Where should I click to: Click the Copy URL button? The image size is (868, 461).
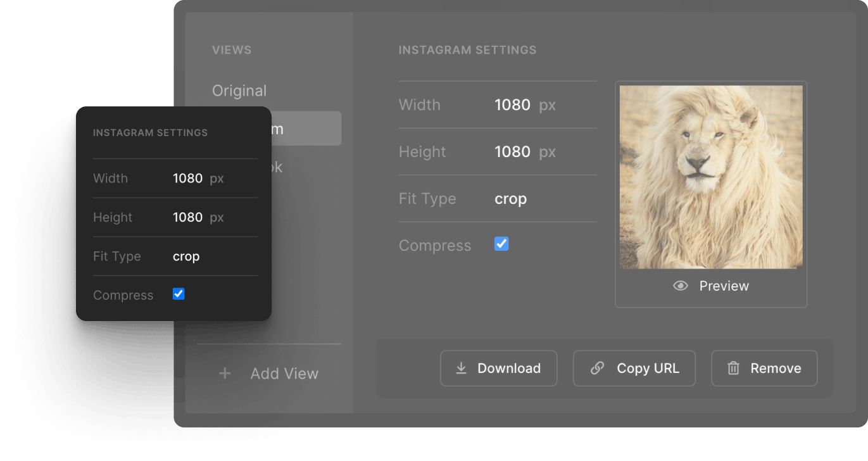[x=634, y=369]
